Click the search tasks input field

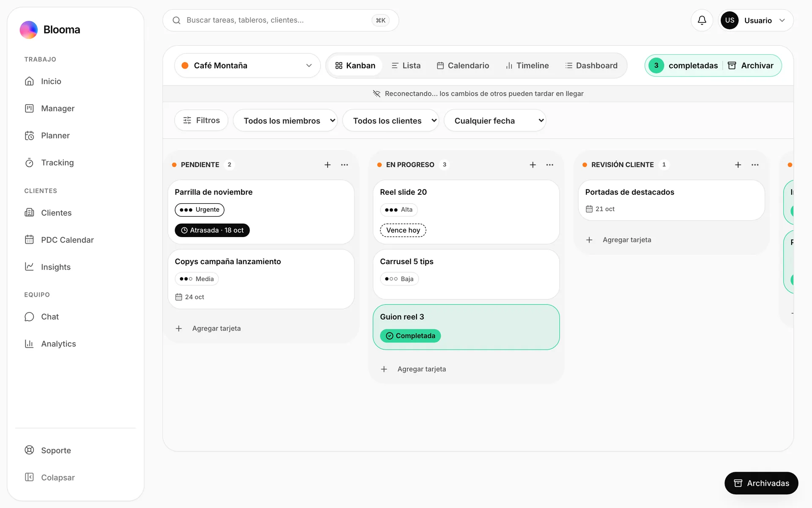[281, 20]
